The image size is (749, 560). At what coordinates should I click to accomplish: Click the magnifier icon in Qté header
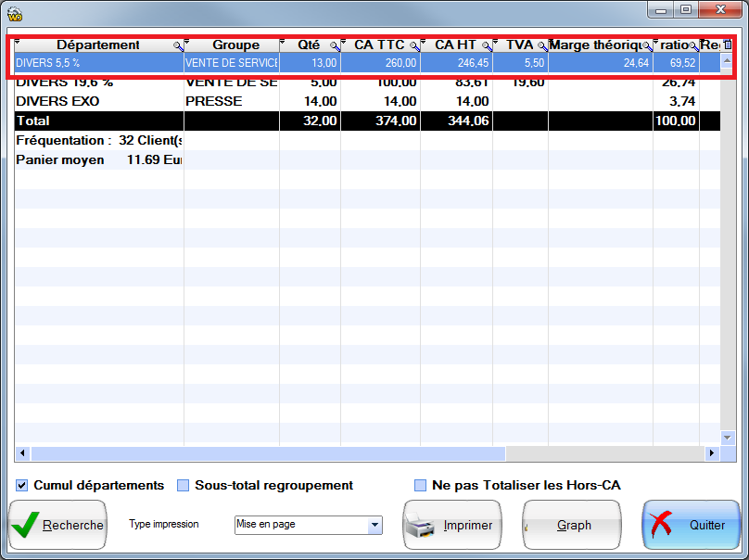[335, 45]
